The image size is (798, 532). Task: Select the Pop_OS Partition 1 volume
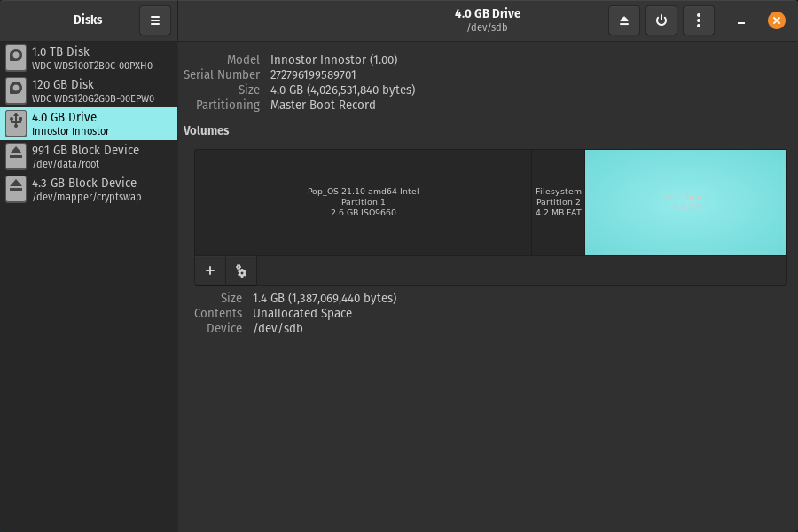click(363, 202)
